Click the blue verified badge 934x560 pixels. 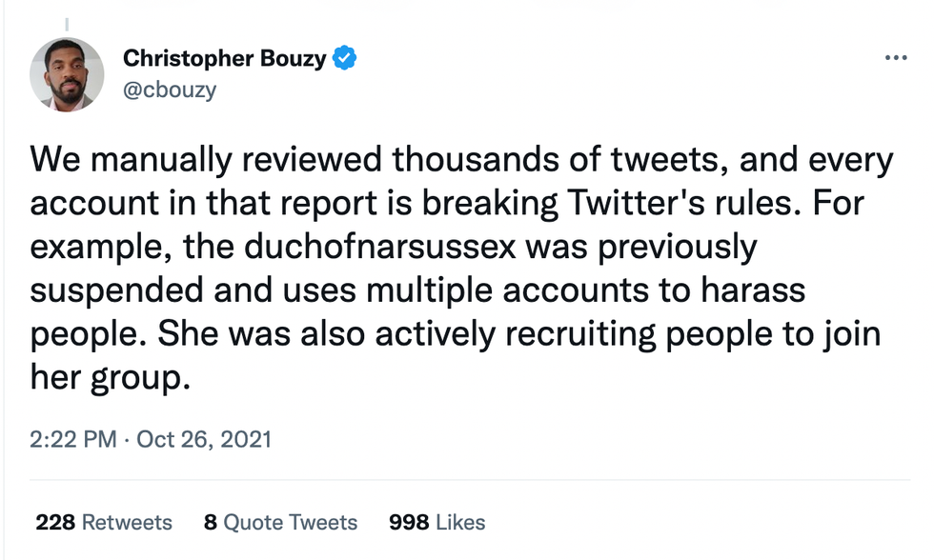pos(343,59)
